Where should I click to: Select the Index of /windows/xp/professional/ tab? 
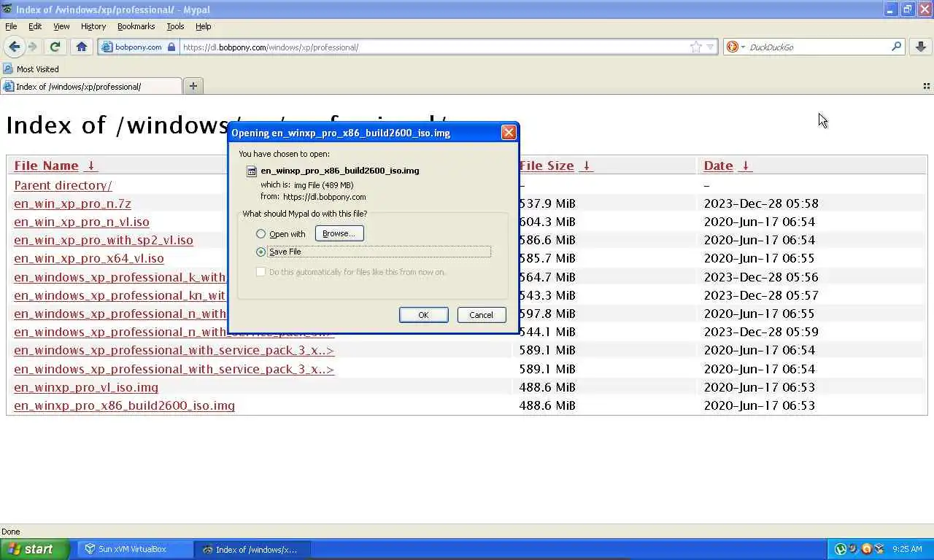pyautogui.click(x=91, y=86)
